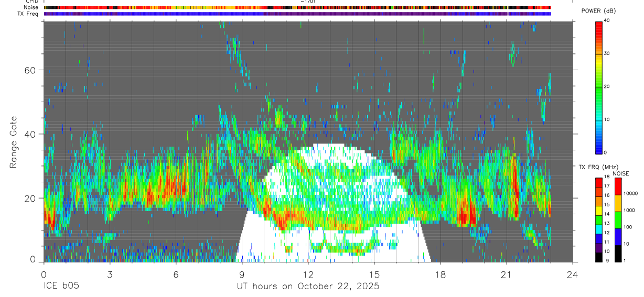644x297 pixels.
Task: Select the red top swatch in the TX FRQ legend
Action: tap(598, 182)
